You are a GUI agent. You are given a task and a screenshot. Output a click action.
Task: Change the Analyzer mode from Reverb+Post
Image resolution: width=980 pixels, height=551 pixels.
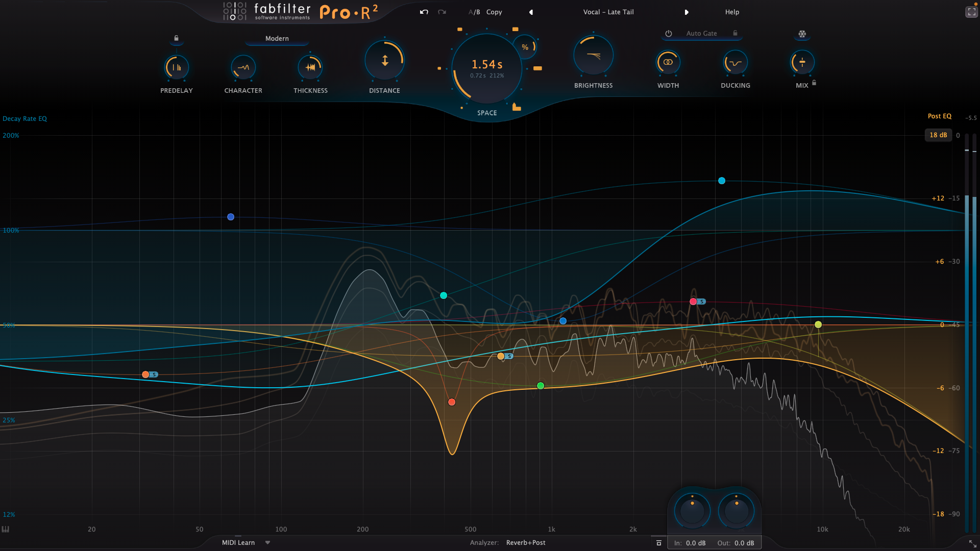pos(525,542)
